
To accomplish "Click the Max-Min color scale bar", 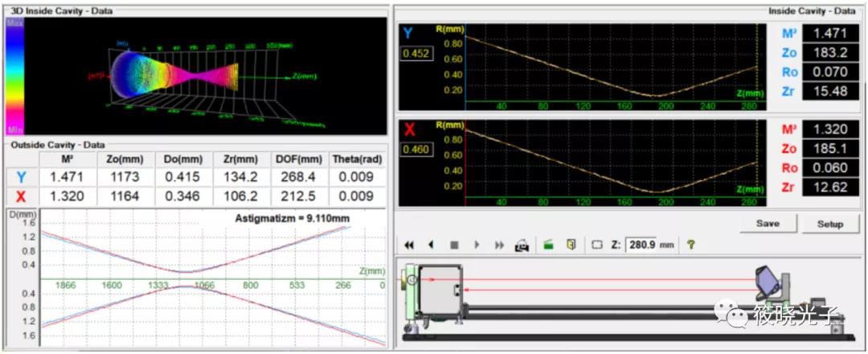I will pos(14,77).
